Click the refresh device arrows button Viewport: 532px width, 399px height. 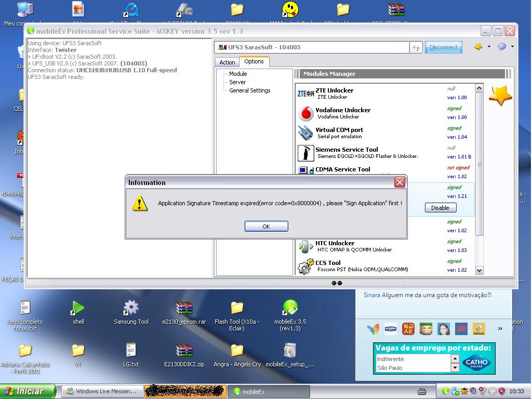416,47
